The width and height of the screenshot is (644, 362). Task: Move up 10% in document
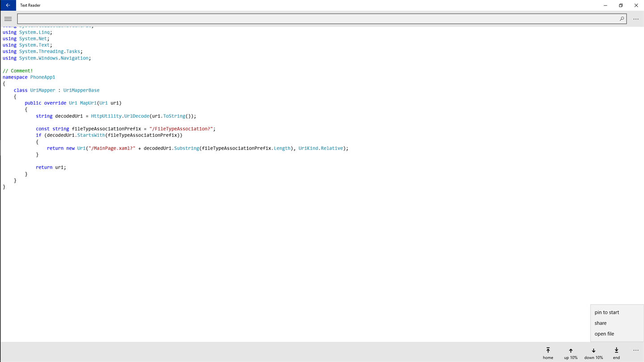571,353
